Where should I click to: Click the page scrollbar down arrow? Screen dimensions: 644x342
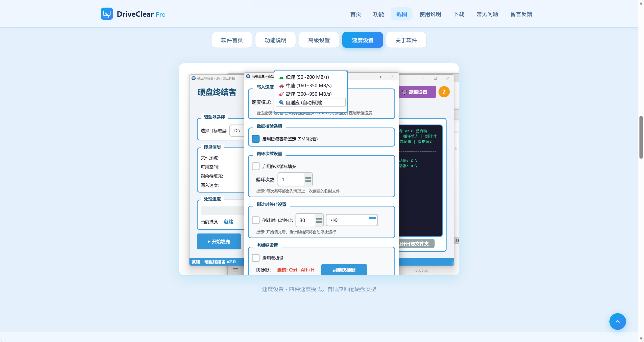click(641, 338)
